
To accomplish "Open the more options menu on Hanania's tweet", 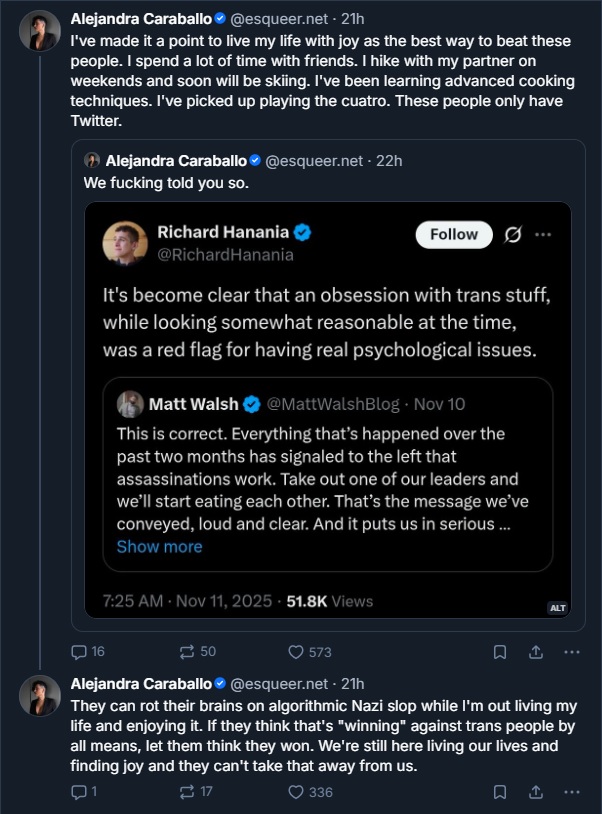I will (544, 234).
